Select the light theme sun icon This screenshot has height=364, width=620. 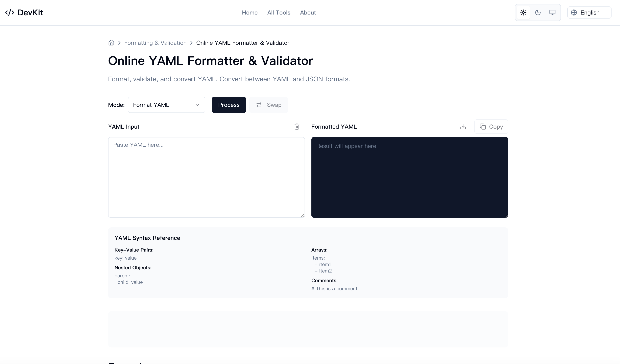[523, 12]
